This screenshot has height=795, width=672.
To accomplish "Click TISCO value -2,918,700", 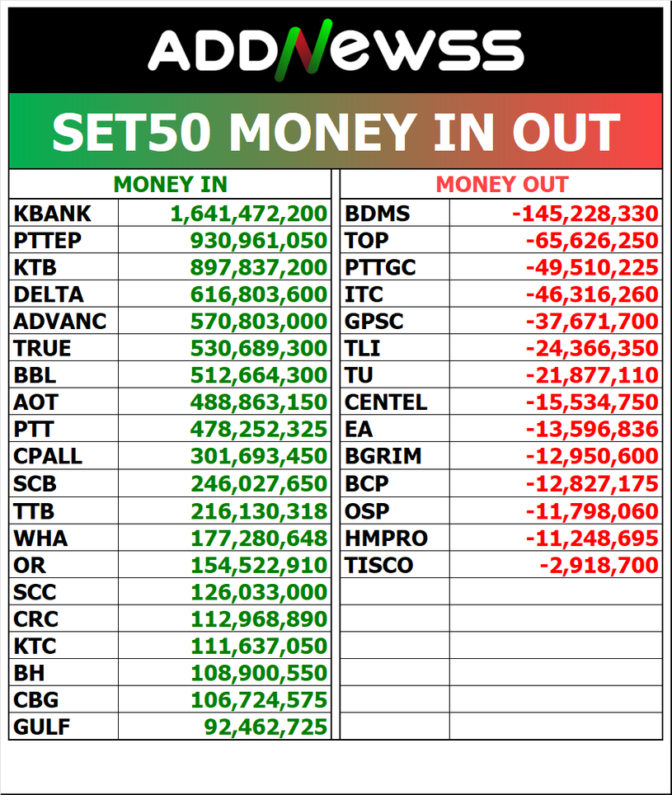I will pos(599,566).
